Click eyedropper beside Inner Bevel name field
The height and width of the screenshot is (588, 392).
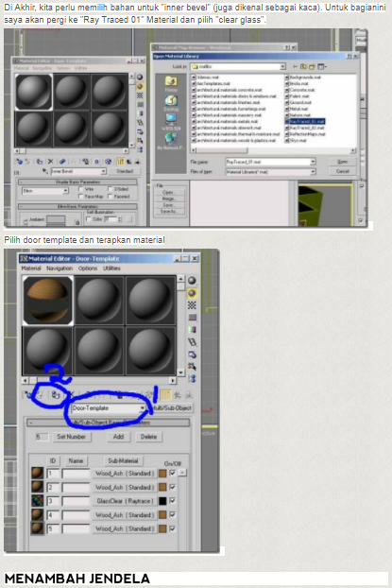coord(45,171)
